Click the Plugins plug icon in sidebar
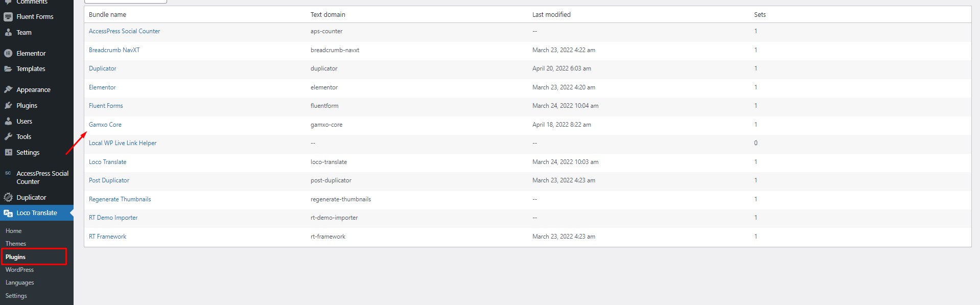Viewport: 980px width, 305px height. tap(8, 105)
